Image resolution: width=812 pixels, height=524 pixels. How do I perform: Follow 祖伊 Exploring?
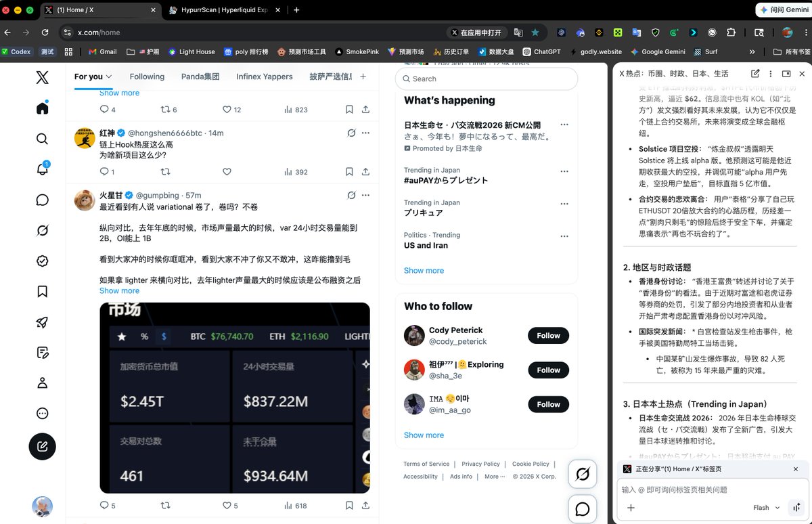coord(548,370)
